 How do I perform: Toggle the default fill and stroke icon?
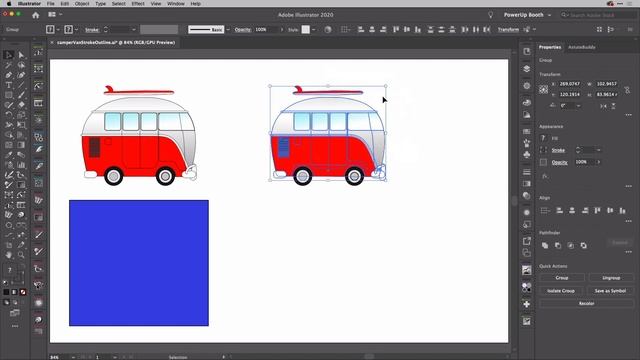(5, 282)
